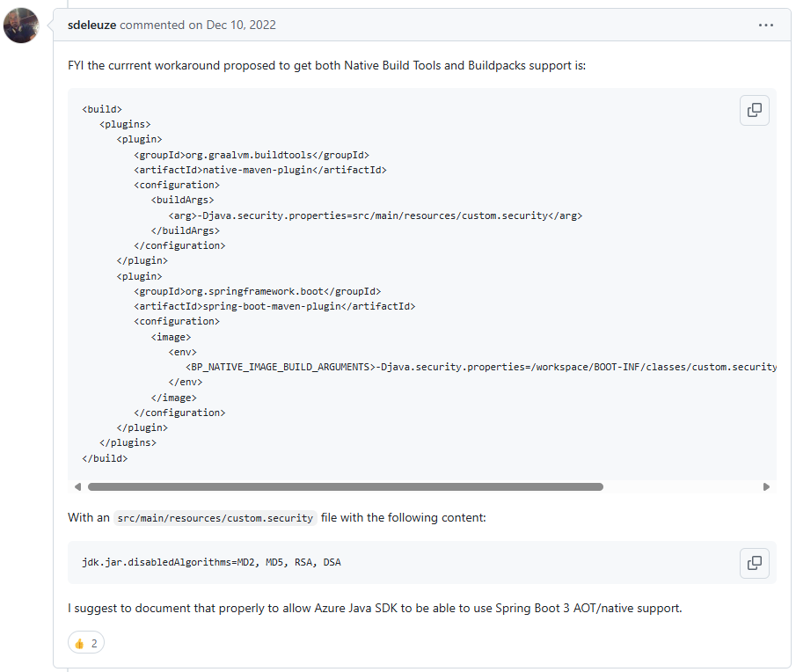Click the spring-boot-maven-plugin artifactId line
796x672 pixels.
click(274, 307)
